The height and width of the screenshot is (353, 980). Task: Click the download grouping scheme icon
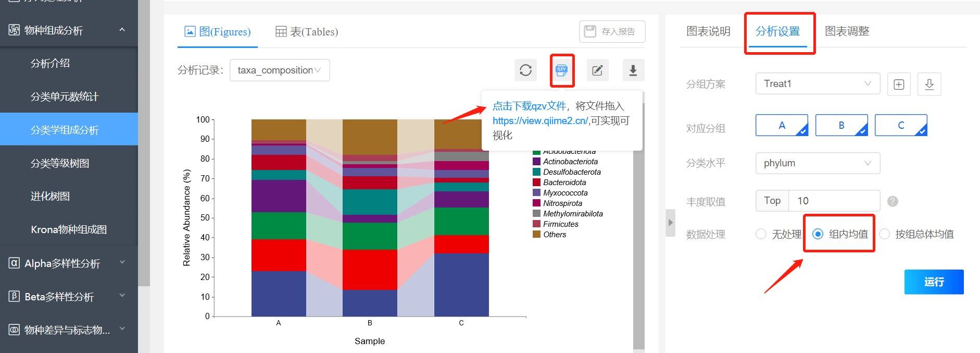point(929,84)
